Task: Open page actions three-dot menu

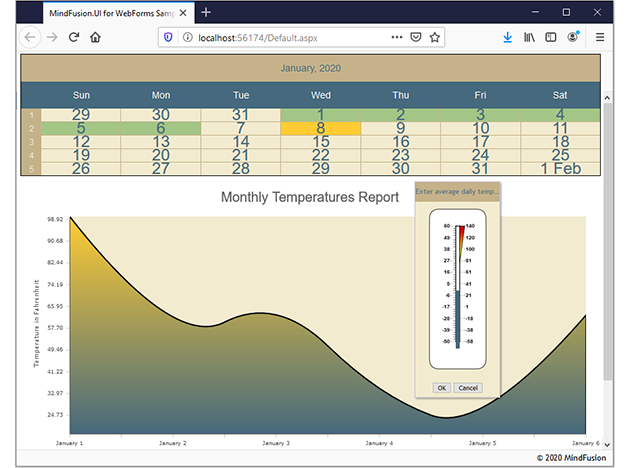Action: (x=397, y=37)
